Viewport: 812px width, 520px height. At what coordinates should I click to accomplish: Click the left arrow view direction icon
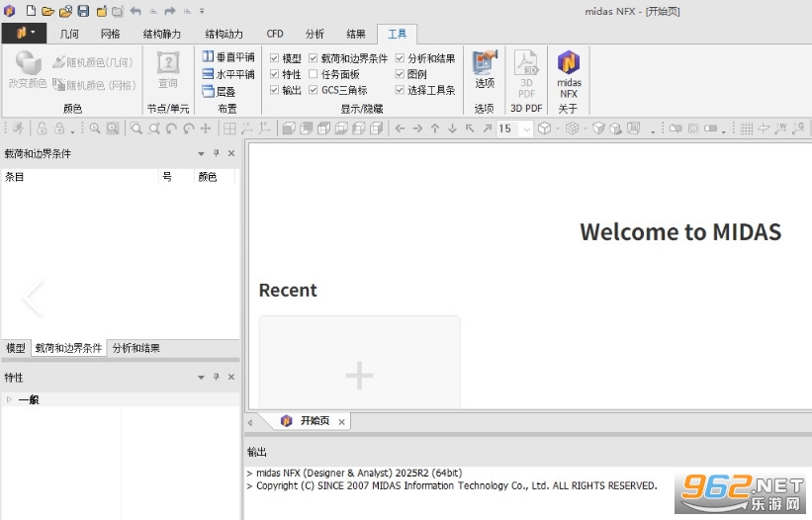click(400, 128)
